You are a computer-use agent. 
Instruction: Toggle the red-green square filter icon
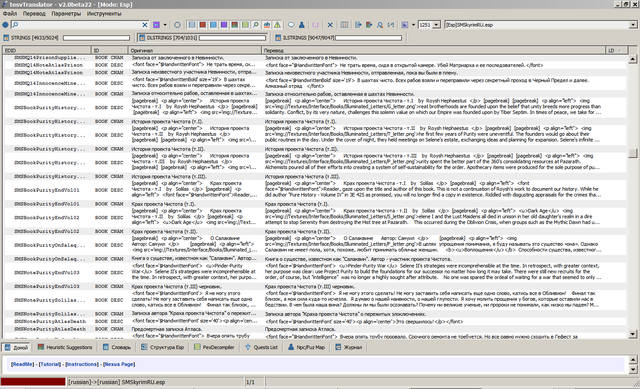click(x=234, y=25)
